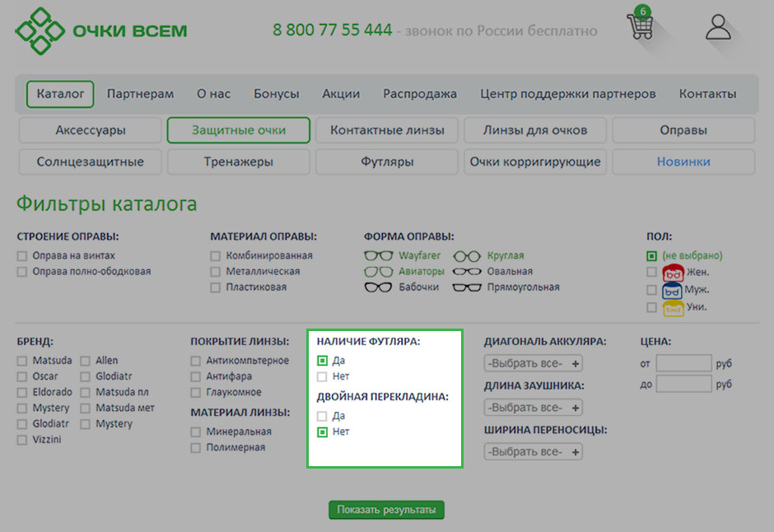Expand the Диагональ аккуляра dropdown
This screenshot has width=774, height=532.
[533, 363]
